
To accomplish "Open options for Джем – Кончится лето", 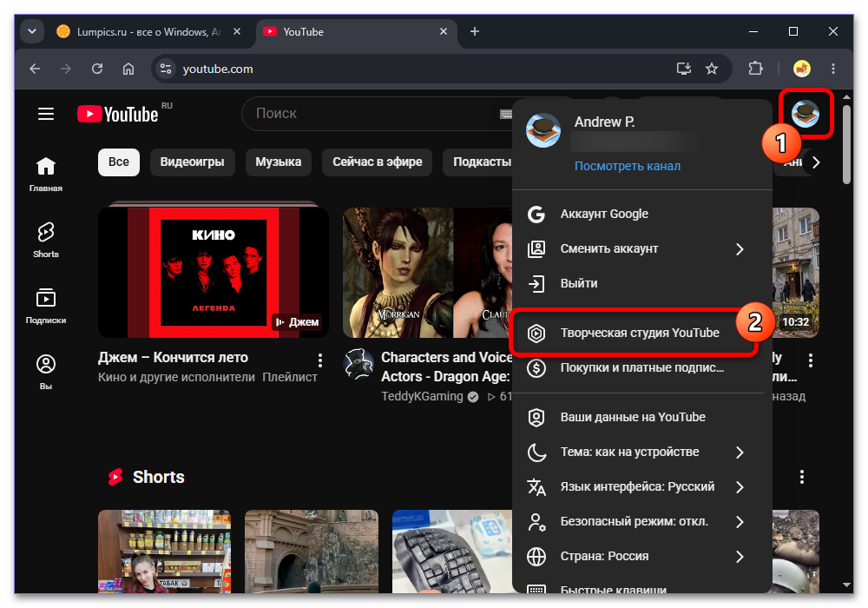I will (320, 360).
